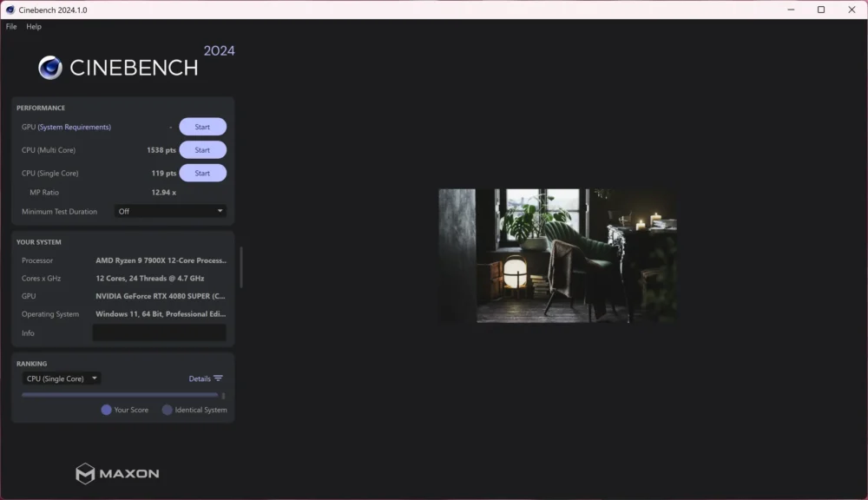868x500 pixels.
Task: Start the CPU Multi Core test
Action: [x=202, y=150]
